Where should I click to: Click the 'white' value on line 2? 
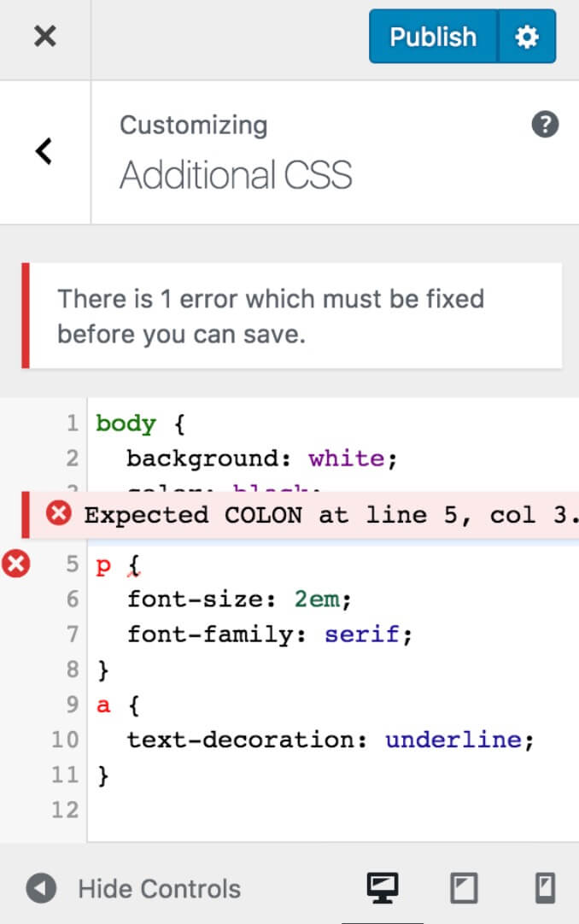(347, 458)
